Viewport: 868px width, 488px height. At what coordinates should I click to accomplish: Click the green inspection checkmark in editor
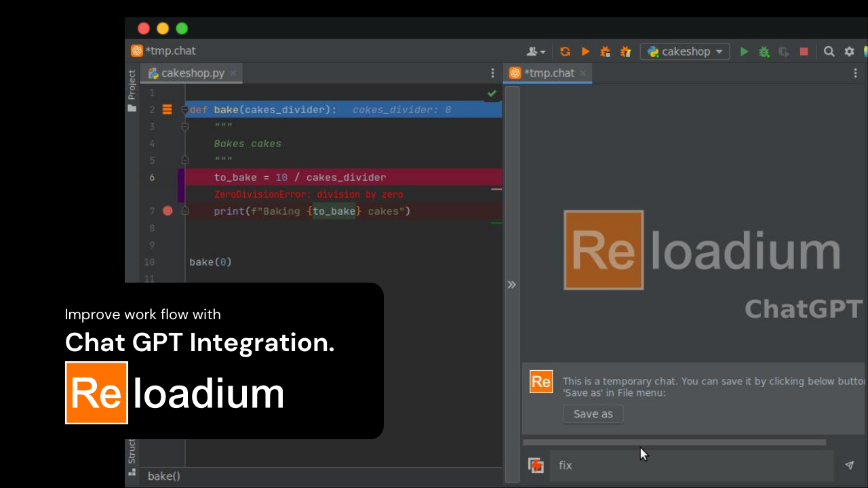pyautogui.click(x=492, y=93)
